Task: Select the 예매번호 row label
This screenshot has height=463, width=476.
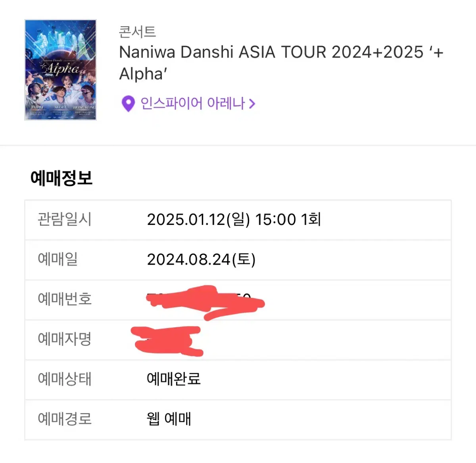Action: [x=65, y=299]
